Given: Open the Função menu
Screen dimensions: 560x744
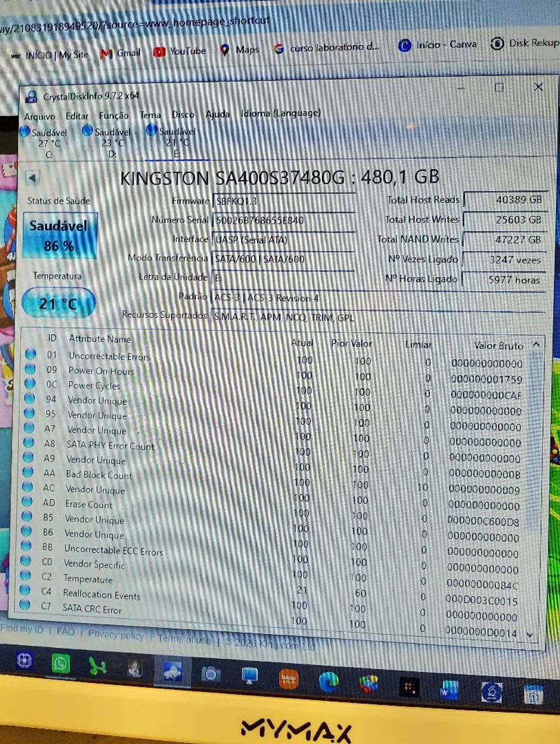Looking at the screenshot, I should pyautogui.click(x=113, y=115).
